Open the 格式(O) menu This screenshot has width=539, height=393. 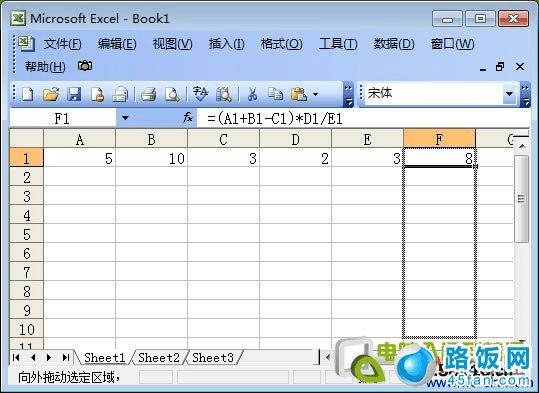[x=282, y=44]
